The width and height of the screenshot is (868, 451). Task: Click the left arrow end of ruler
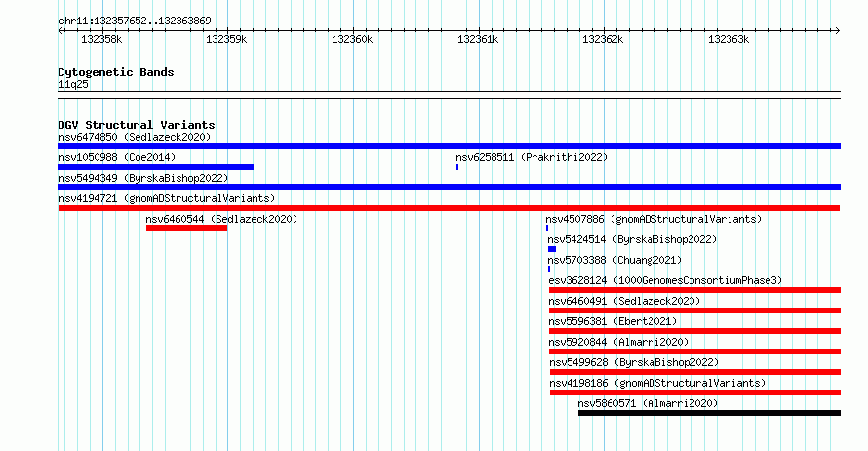tap(60, 31)
